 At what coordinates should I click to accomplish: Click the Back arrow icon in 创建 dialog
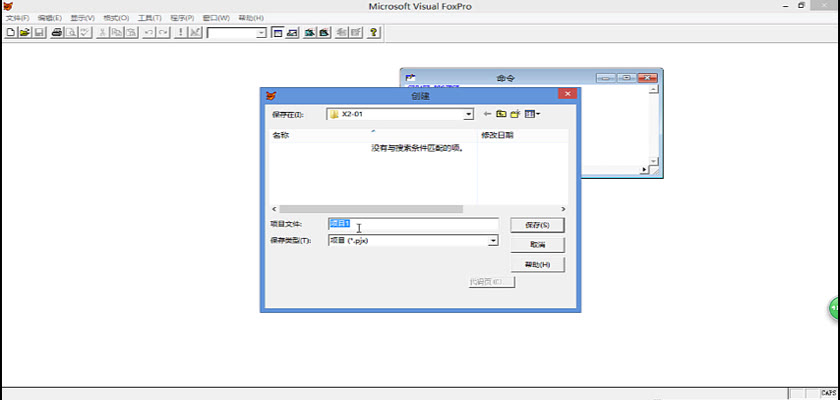(487, 114)
